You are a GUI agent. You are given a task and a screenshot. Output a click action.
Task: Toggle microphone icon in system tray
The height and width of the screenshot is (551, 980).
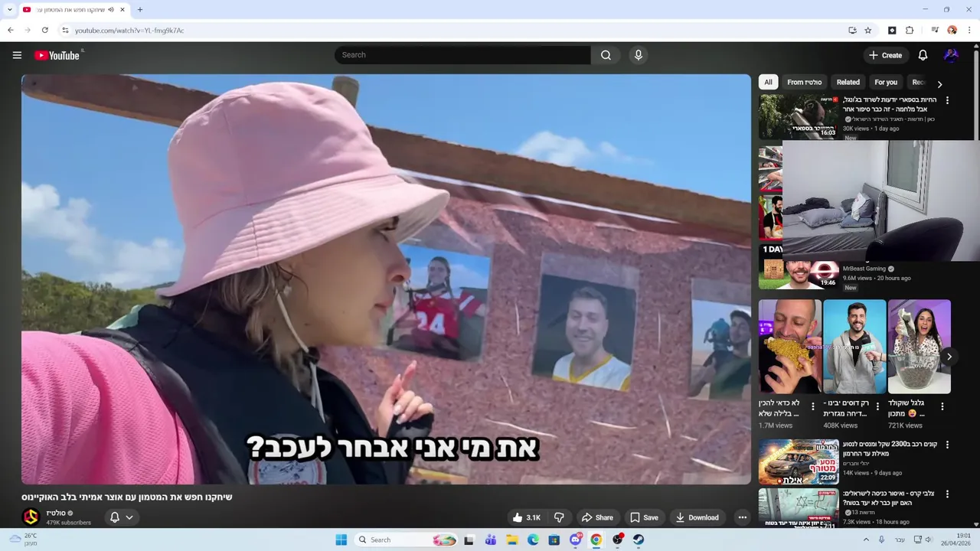click(881, 540)
